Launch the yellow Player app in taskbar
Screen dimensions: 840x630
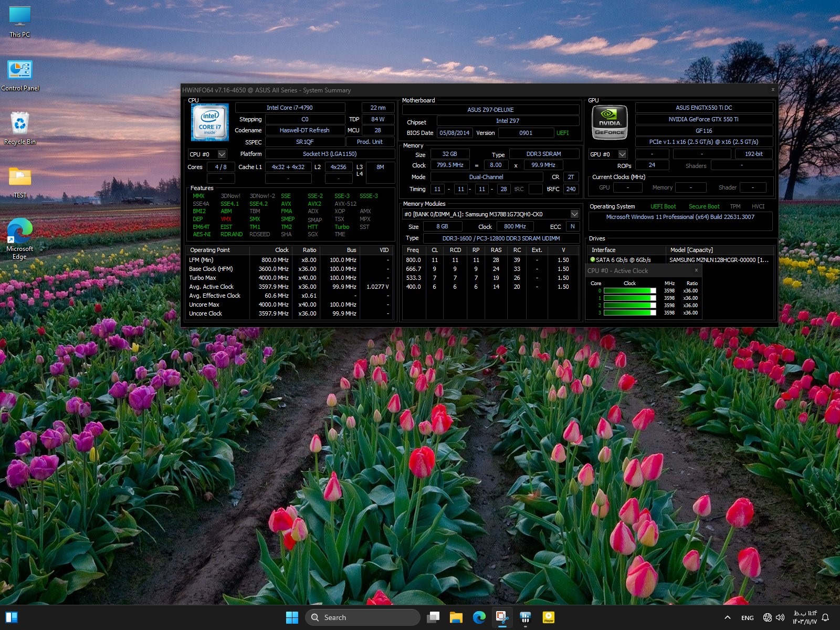549,617
